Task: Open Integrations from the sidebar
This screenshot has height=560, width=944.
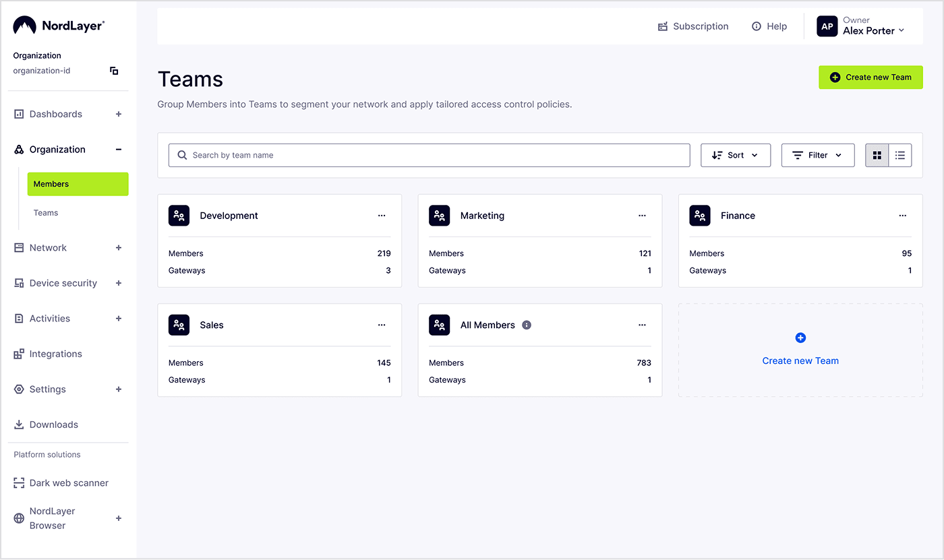Action: (x=56, y=354)
